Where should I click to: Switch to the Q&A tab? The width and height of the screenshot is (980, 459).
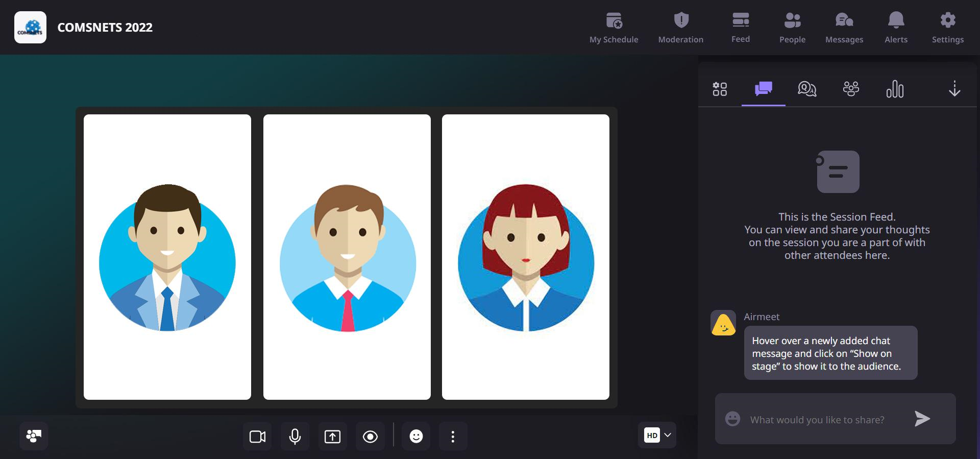click(x=807, y=89)
